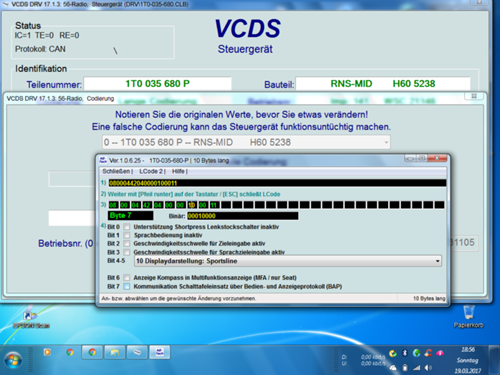Check Bit 6 Anzeige Kompass checkbox
This screenshot has width=500, height=375.
point(127,278)
